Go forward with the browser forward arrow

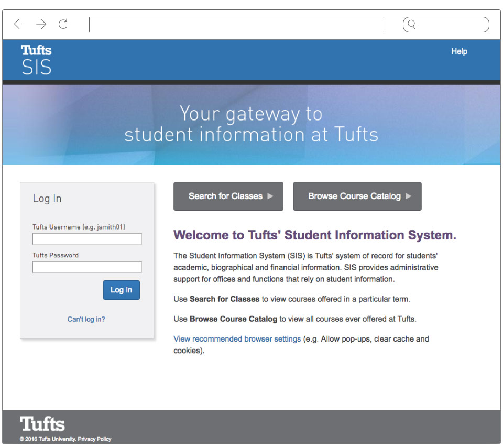click(x=41, y=24)
